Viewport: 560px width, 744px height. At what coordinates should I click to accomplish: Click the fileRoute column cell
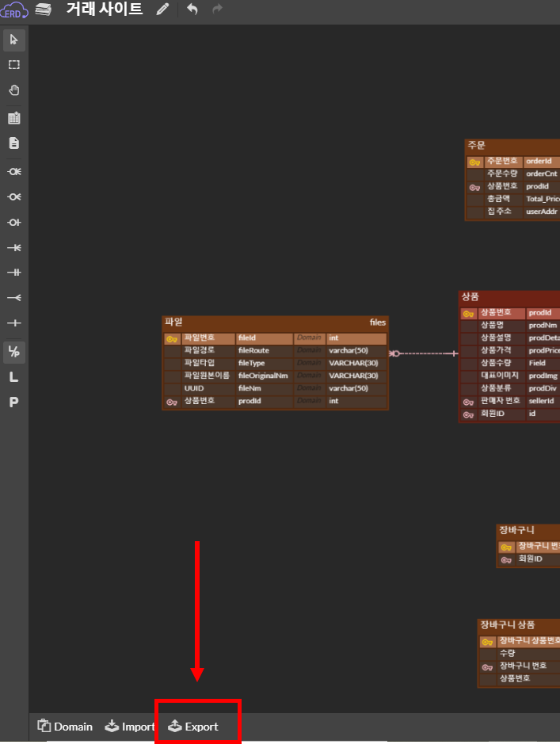tap(264, 351)
